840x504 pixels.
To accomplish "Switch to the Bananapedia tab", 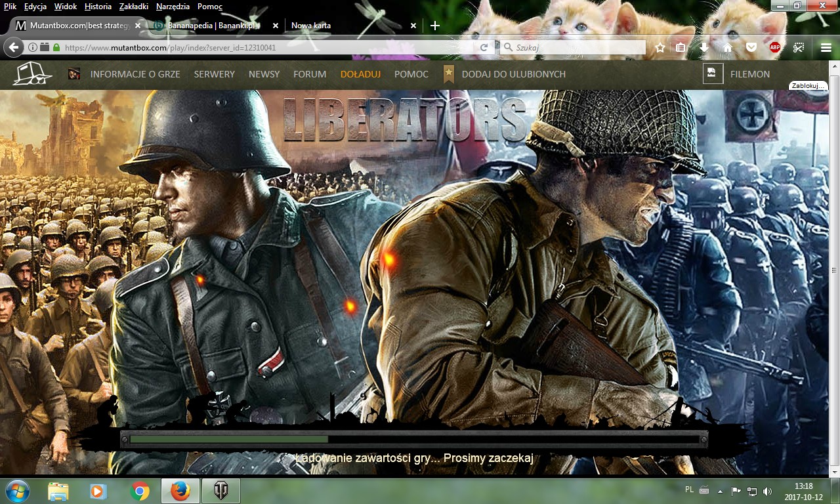I will [x=211, y=26].
